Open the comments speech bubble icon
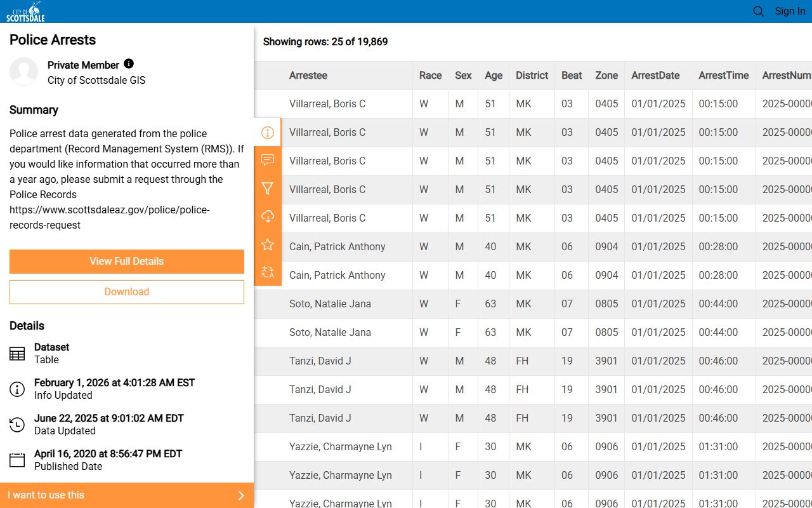 click(268, 160)
